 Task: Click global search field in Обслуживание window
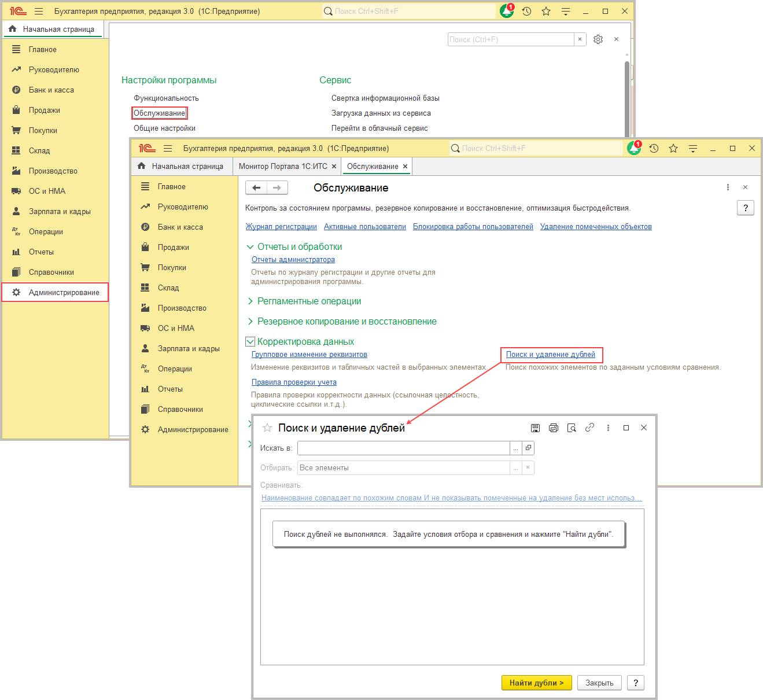pos(536,148)
